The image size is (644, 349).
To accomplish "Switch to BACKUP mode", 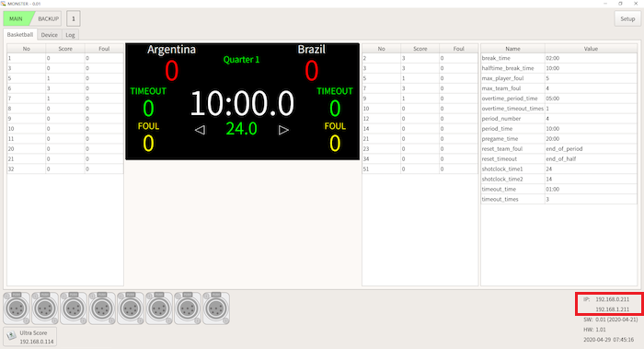I will [x=48, y=18].
